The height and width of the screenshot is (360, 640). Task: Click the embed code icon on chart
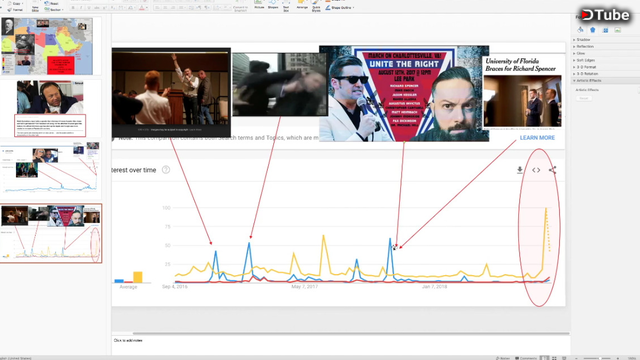(536, 170)
